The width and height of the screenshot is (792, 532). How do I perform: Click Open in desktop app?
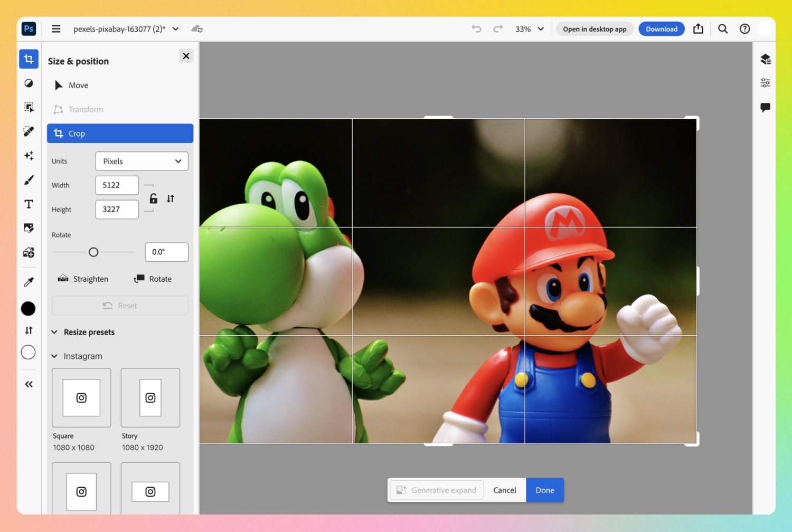coord(595,29)
